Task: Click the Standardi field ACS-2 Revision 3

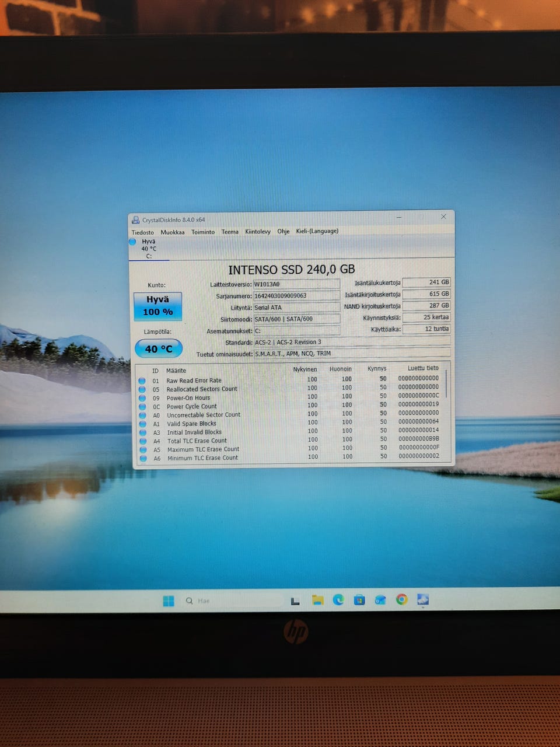Action: pos(352,342)
